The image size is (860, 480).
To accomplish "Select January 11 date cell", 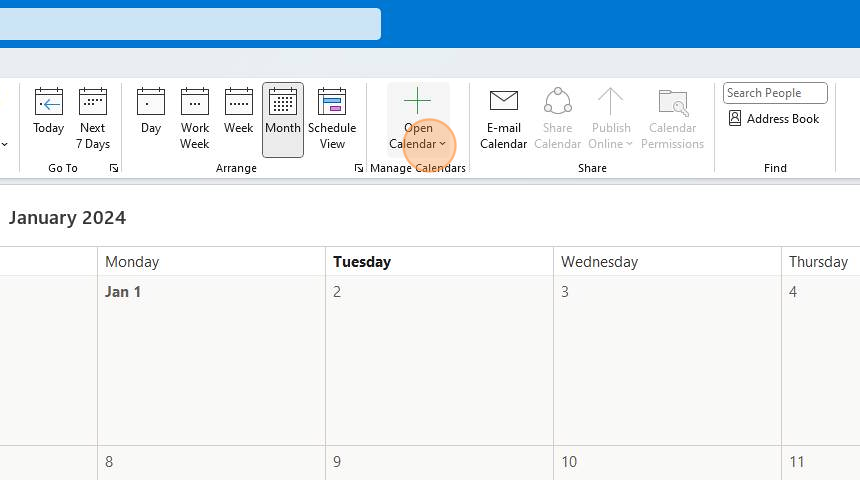I will point(821,463).
